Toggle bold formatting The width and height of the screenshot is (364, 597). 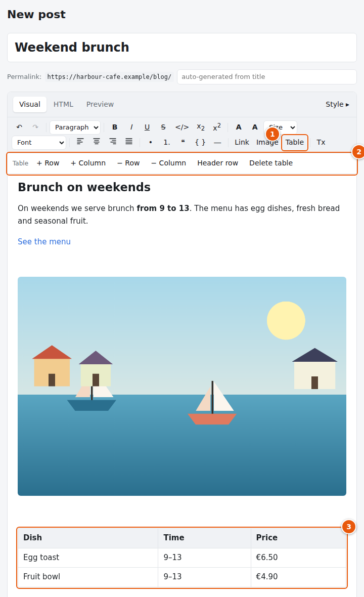click(114, 127)
